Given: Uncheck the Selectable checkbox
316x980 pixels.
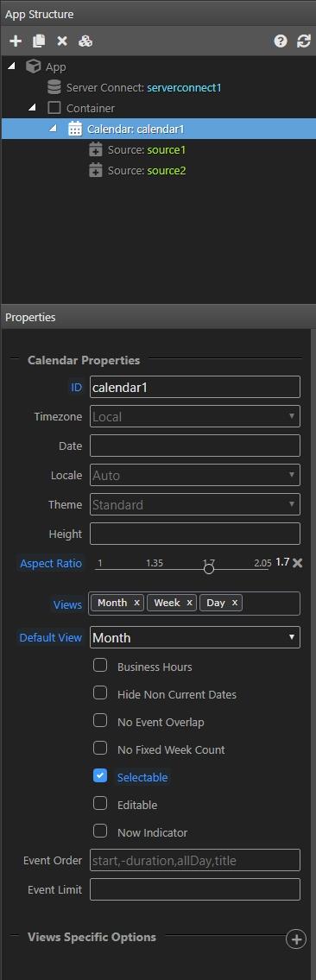Looking at the screenshot, I should (100, 775).
